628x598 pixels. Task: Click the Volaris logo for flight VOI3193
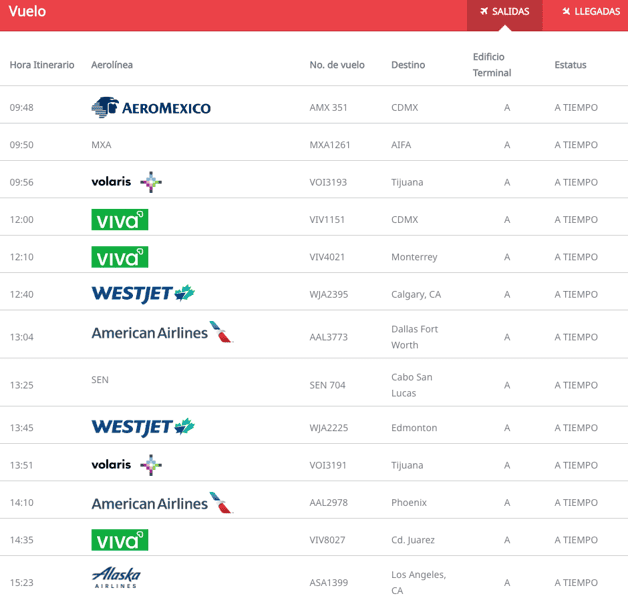pos(126,182)
